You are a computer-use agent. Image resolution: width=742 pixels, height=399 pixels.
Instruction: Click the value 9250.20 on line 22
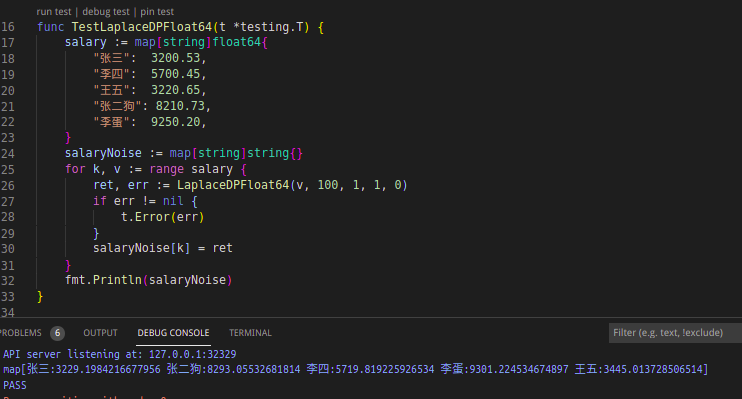coord(176,122)
